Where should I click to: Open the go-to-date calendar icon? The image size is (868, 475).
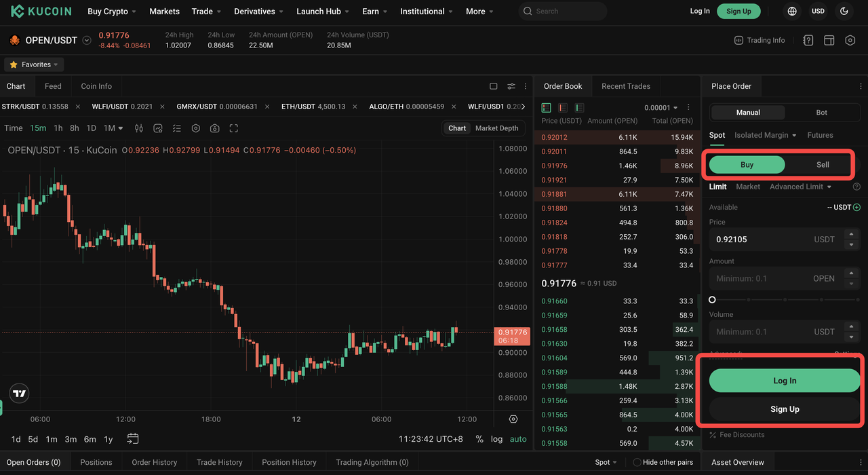(x=133, y=439)
